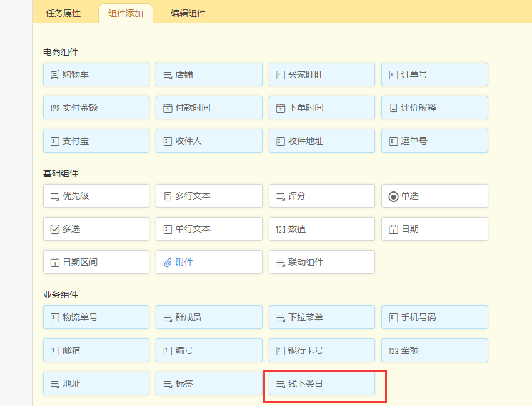
Task: Click the paperclip icon in 附件
Action: [168, 263]
